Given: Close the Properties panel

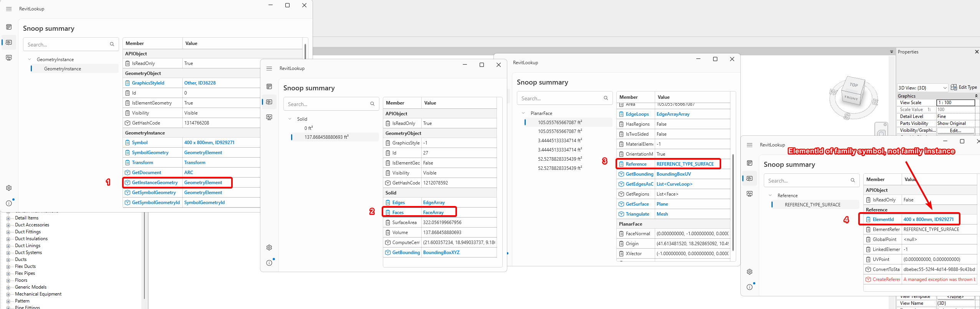Looking at the screenshot, I should click(x=977, y=51).
